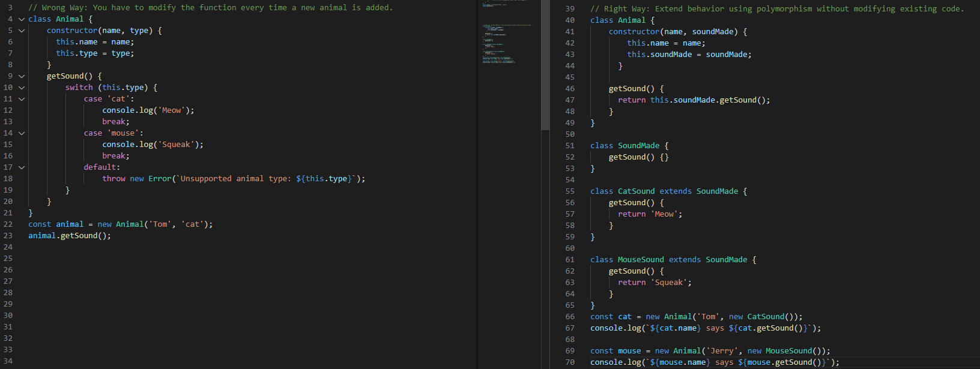Collapse the default case on line 17
The width and height of the screenshot is (980, 369).
[22, 167]
